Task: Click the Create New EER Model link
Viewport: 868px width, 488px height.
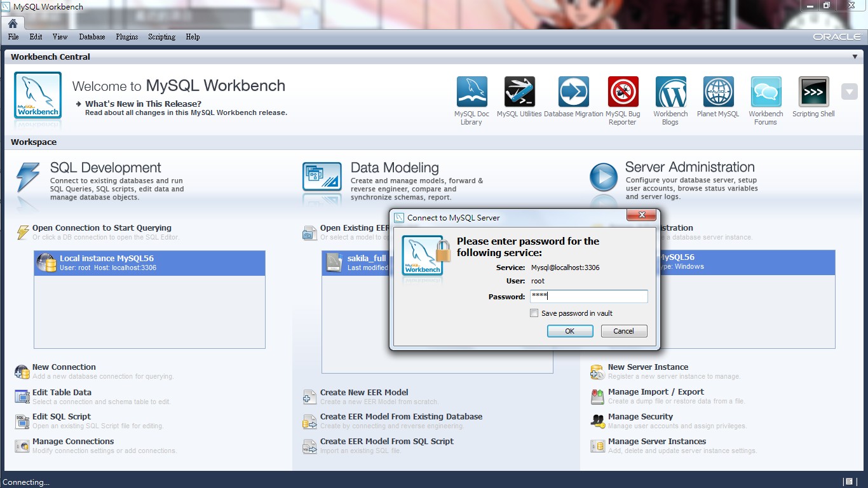Action: pyautogui.click(x=364, y=393)
